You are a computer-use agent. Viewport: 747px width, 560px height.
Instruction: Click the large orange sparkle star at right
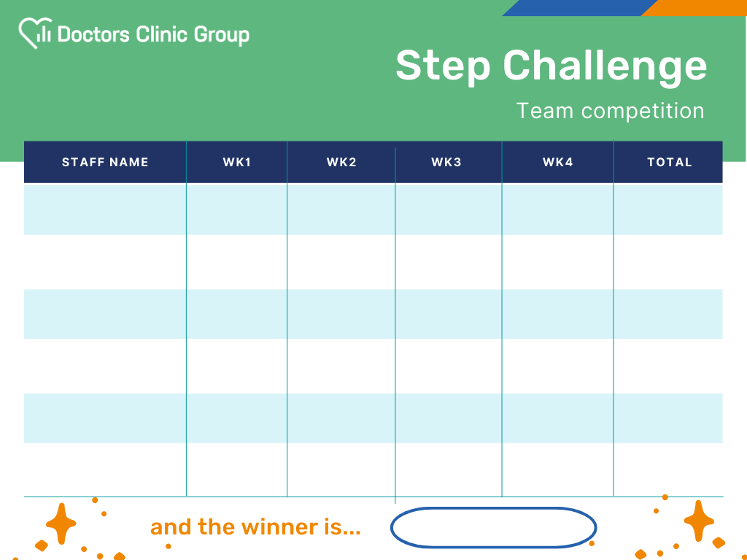(699, 521)
